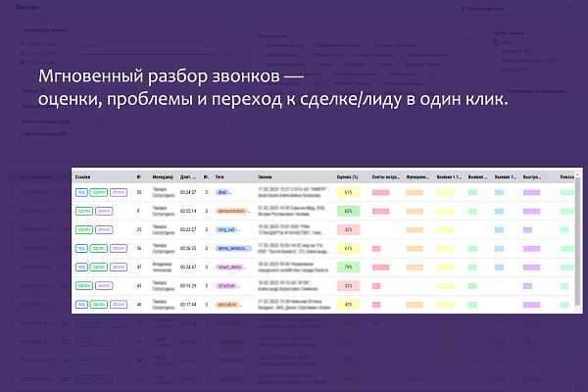Open СДЕЛКА link in the structure row
This screenshot has width=588, height=392.
84,286
